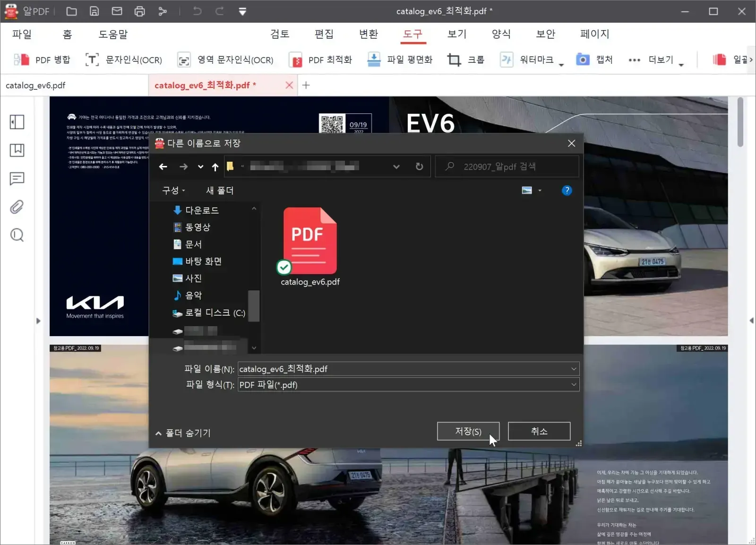Expand left sidebar arrow
Image resolution: width=756 pixels, height=545 pixels.
38,321
